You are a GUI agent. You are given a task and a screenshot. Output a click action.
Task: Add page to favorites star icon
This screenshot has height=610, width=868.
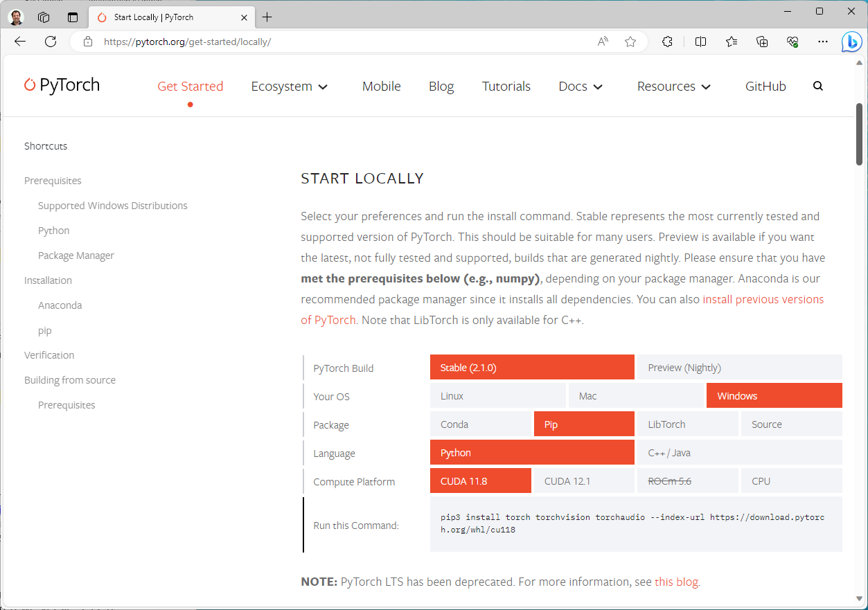(630, 42)
